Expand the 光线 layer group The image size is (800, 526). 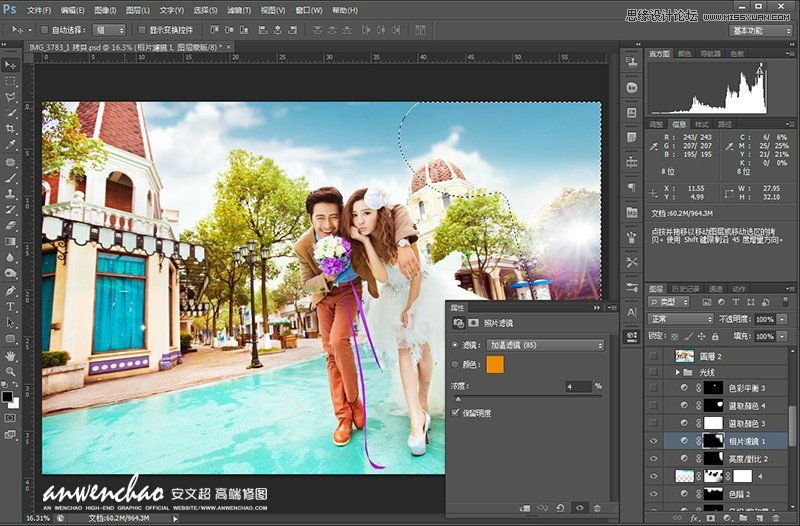point(678,372)
